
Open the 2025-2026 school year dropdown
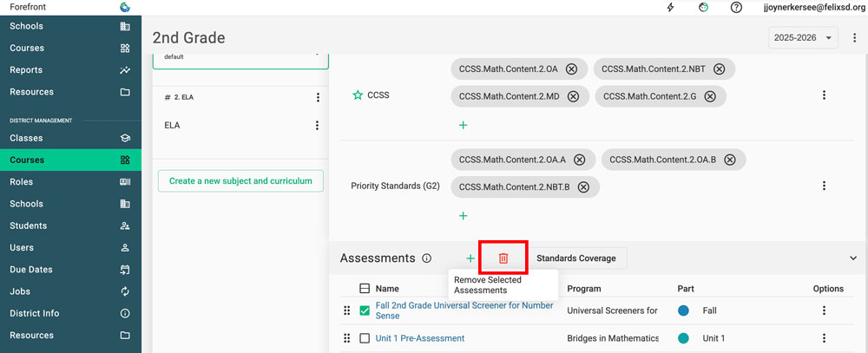pyautogui.click(x=803, y=37)
